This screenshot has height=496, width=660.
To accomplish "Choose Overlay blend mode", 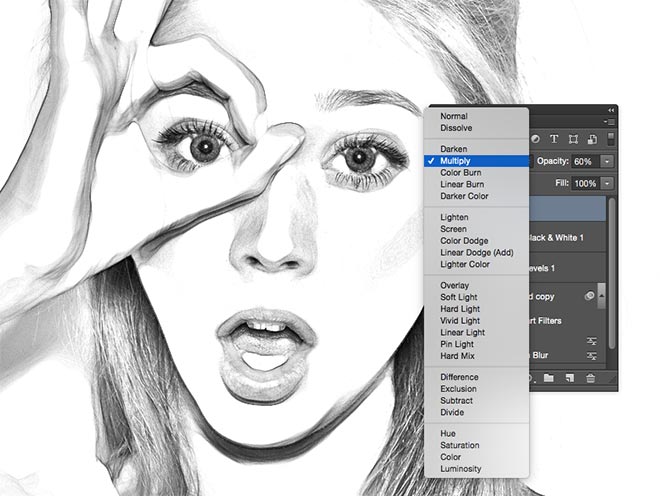I will tap(455, 286).
